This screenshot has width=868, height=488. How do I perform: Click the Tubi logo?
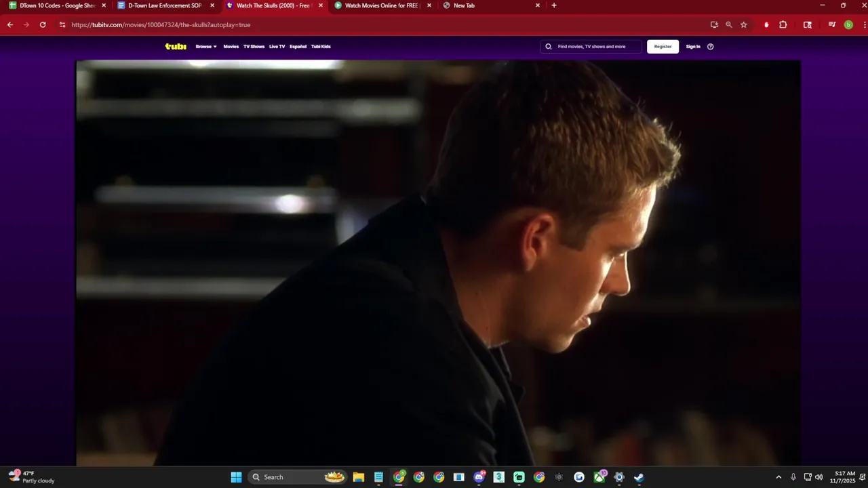(176, 47)
